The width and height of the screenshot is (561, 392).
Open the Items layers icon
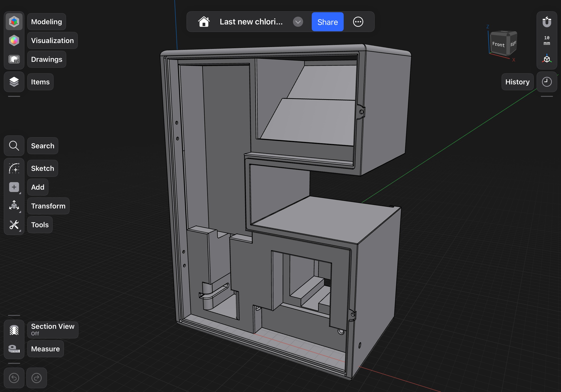click(x=14, y=82)
